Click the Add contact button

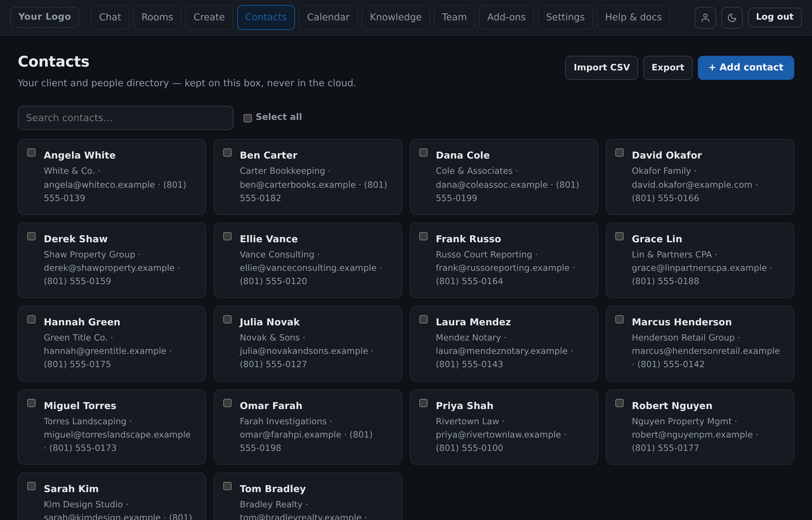click(746, 68)
